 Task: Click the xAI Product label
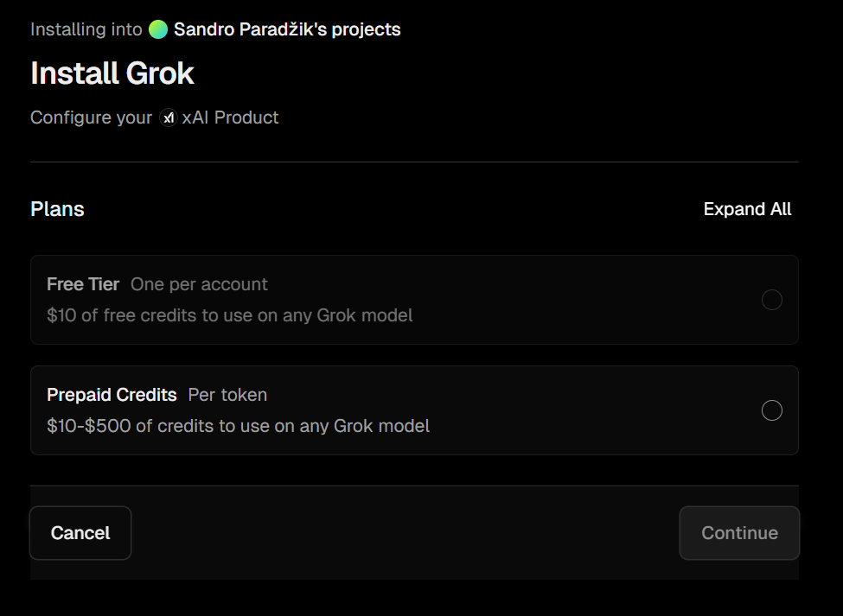coord(230,117)
